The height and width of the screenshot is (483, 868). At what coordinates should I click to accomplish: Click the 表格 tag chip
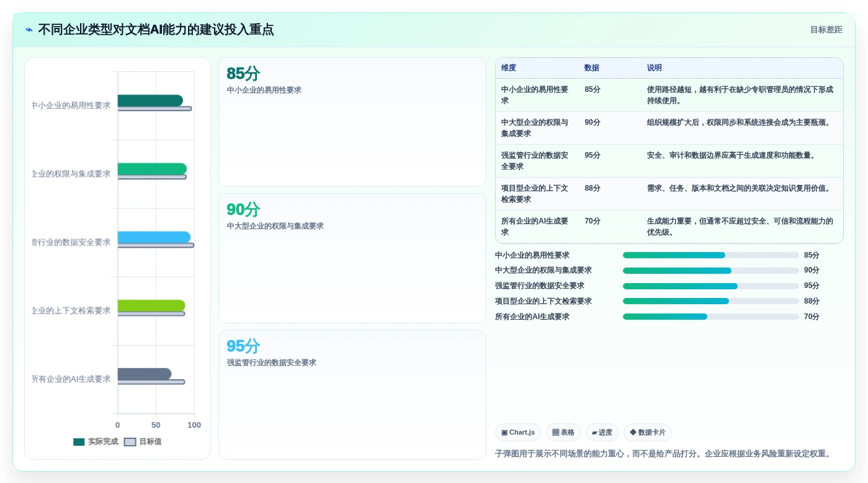tap(563, 432)
